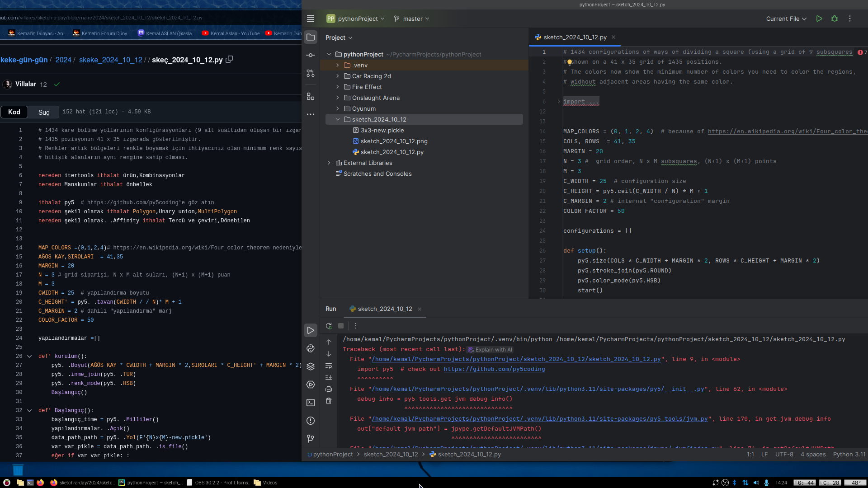868x488 pixels.
Task: Open Python Console tool window
Action: point(311,348)
